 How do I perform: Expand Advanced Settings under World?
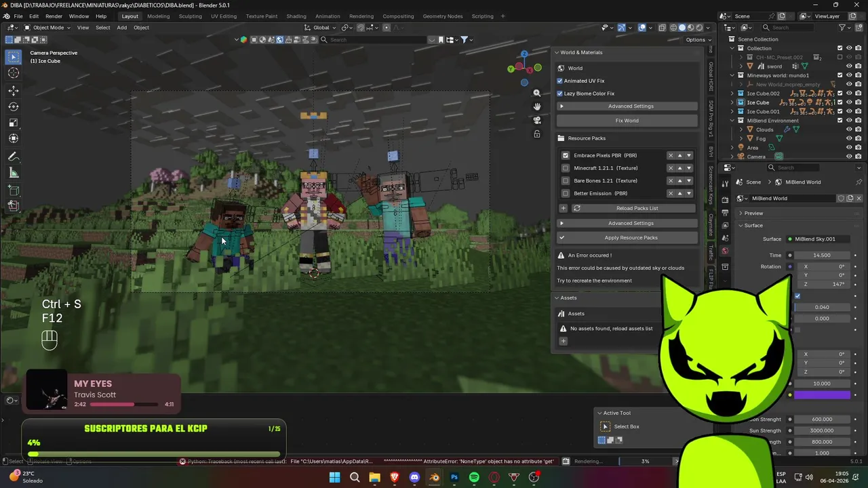click(x=627, y=106)
